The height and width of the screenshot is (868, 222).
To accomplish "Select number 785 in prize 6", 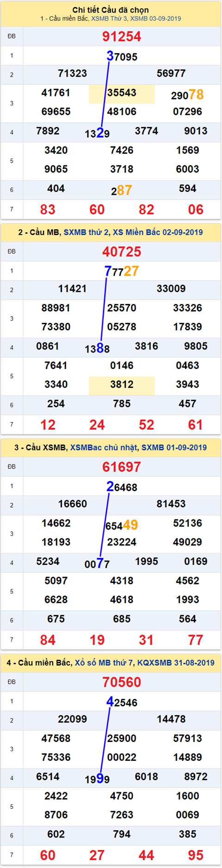I will (122, 404).
